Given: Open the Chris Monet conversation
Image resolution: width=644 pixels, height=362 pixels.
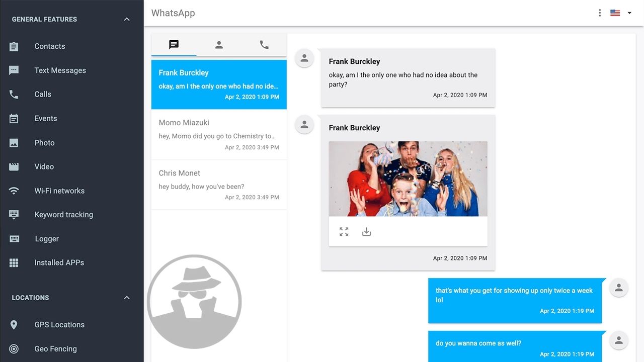Looking at the screenshot, I should coord(219,185).
